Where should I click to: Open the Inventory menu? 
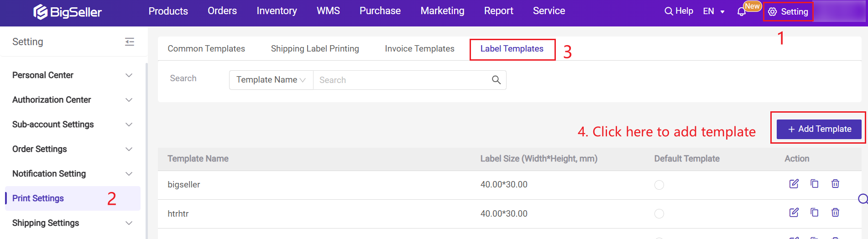coord(277,11)
